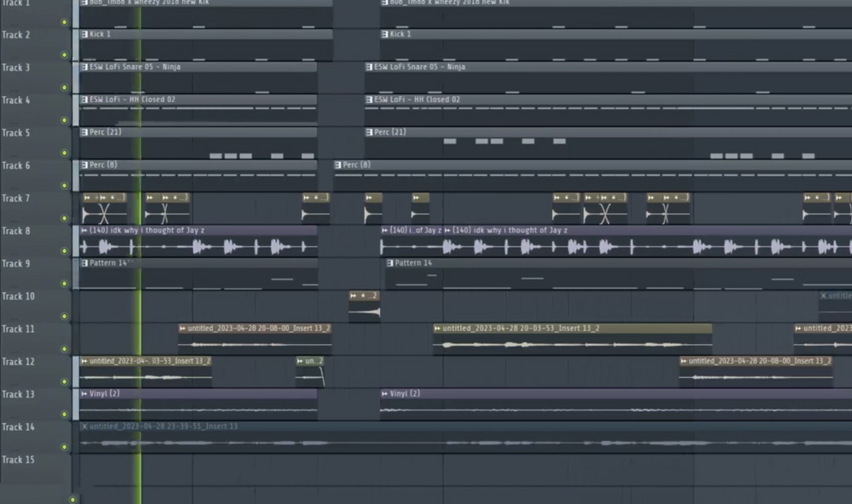Click the pattern icon on first Kick 1 clip
The height and width of the screenshot is (504, 852).
click(84, 35)
